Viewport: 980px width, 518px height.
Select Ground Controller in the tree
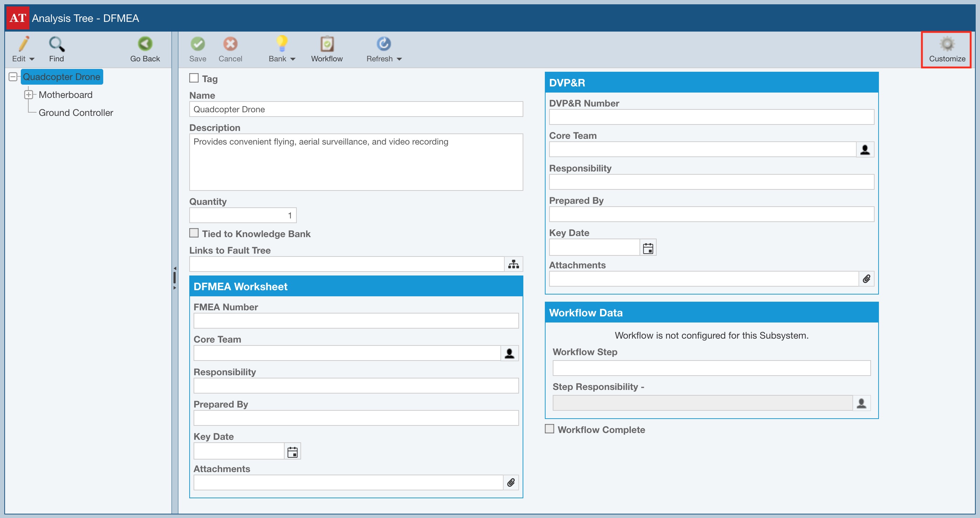point(76,113)
